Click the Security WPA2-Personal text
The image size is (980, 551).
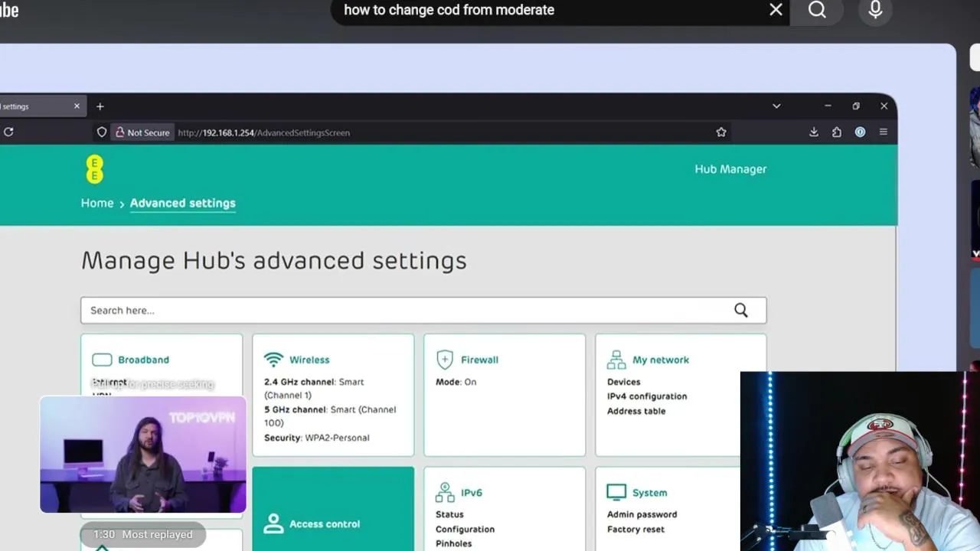pyautogui.click(x=317, y=438)
